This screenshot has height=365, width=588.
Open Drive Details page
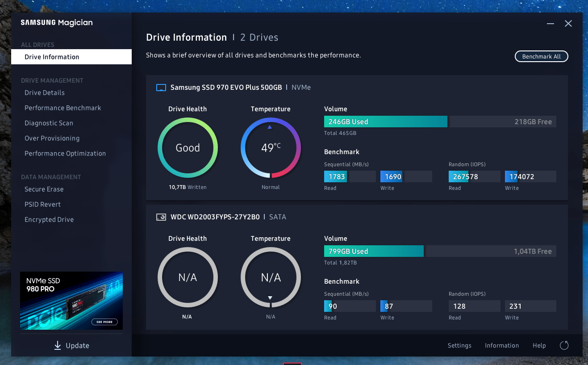45,92
